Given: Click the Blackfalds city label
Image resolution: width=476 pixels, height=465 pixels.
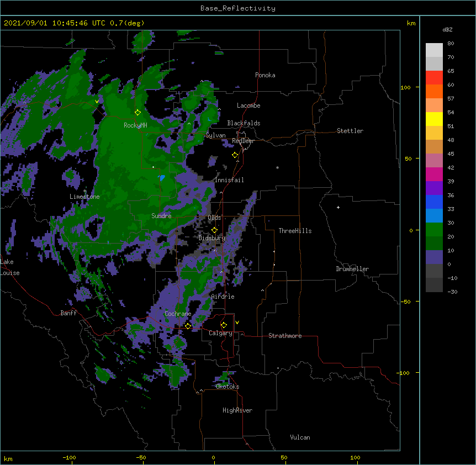Looking at the screenshot, I should tap(244, 123).
